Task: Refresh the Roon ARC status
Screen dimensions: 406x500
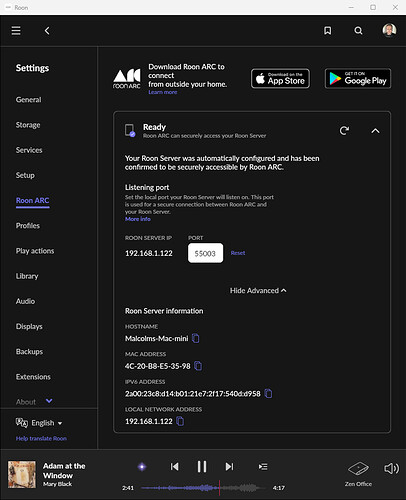Action: coord(344,130)
